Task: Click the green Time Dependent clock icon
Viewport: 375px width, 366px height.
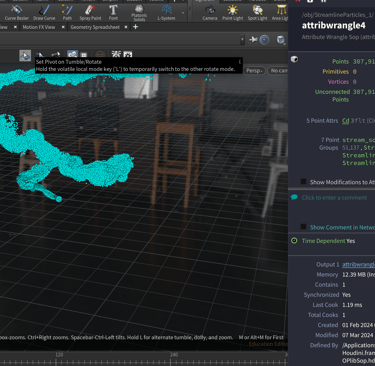Action: (x=294, y=240)
